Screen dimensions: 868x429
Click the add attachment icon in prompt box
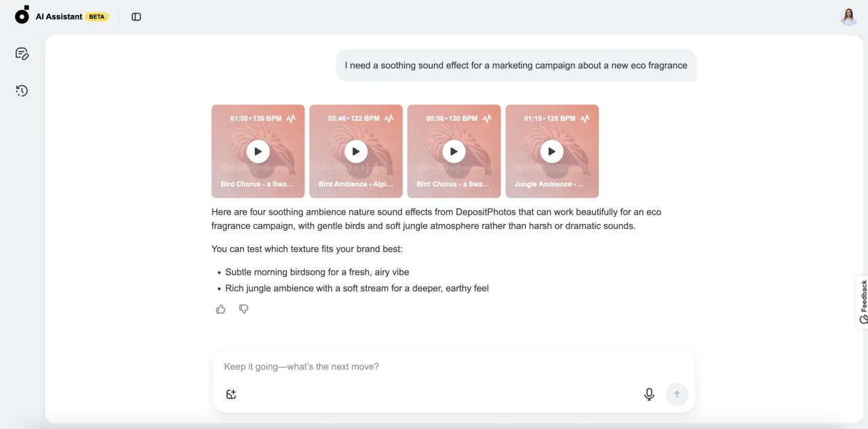(x=231, y=394)
